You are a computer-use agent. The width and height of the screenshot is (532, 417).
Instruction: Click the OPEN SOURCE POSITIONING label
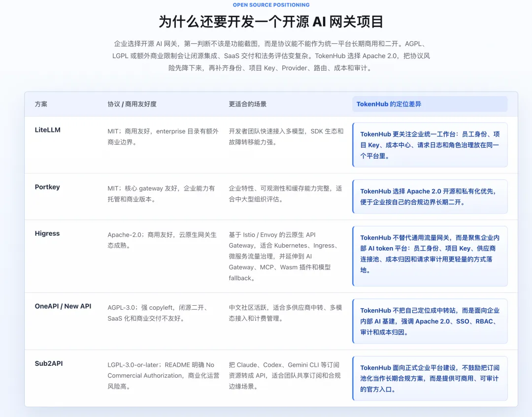click(x=271, y=5)
